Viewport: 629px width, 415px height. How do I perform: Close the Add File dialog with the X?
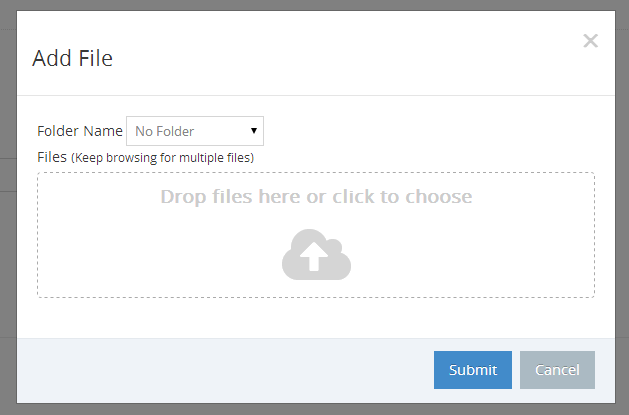coord(590,40)
